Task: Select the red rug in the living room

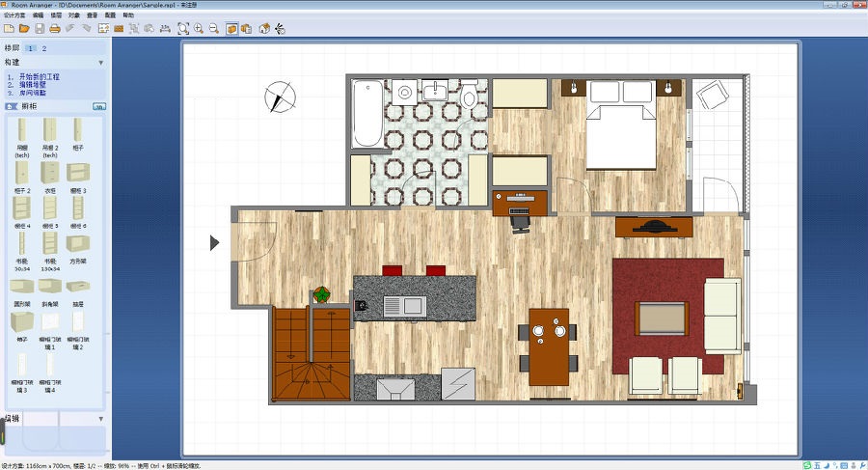Action: pos(668,316)
